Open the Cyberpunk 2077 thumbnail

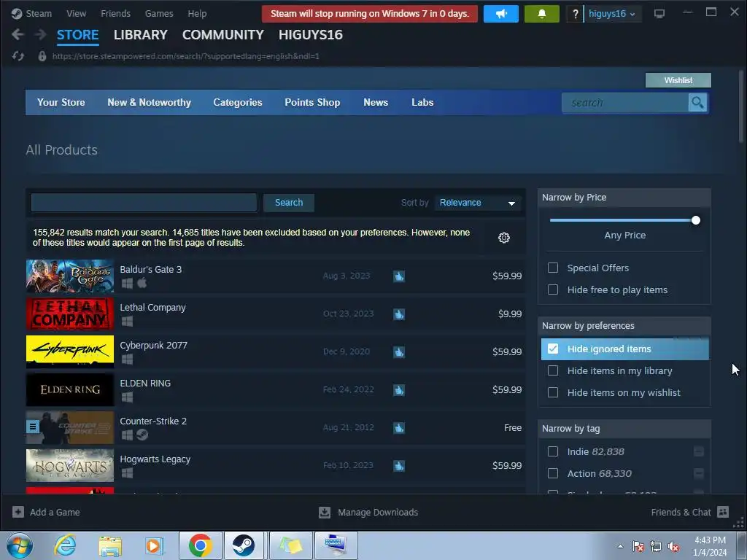click(x=70, y=352)
